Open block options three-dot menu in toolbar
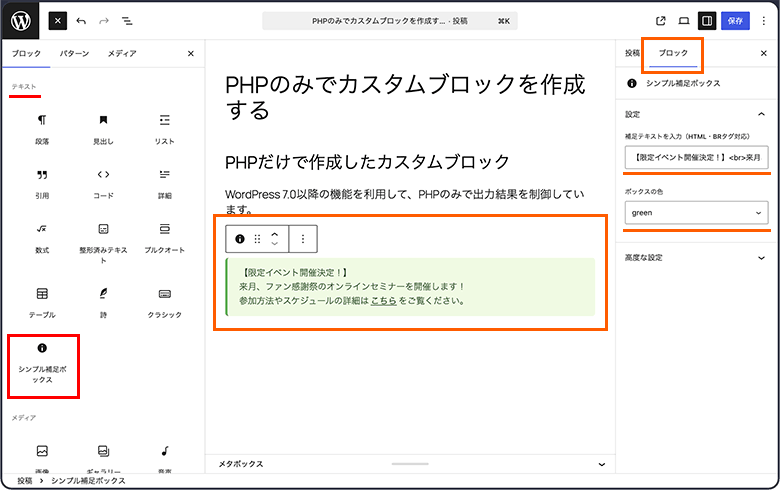780x490 pixels. point(303,239)
